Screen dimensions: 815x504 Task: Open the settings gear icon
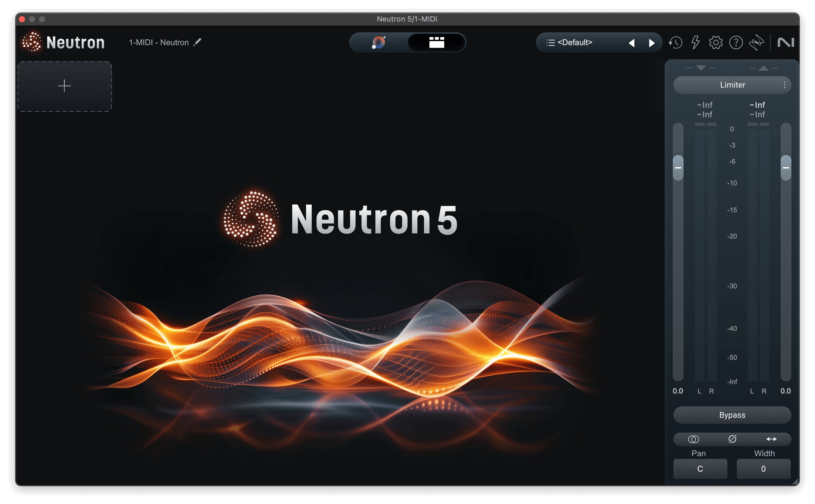coord(716,43)
